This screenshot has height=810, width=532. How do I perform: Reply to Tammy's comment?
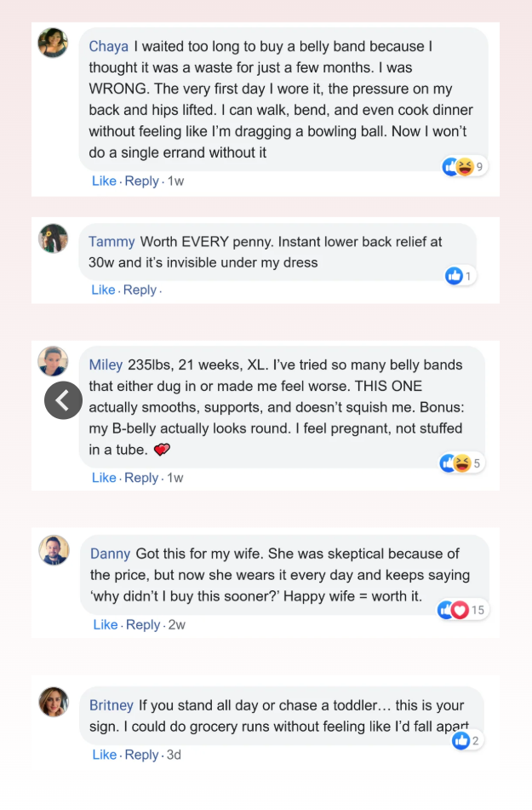click(x=140, y=290)
